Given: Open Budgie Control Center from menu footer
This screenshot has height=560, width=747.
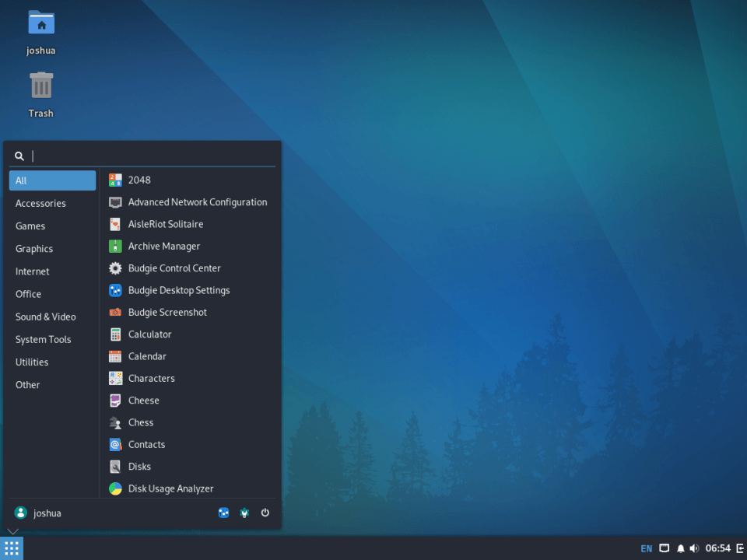Looking at the screenshot, I should click(244, 513).
